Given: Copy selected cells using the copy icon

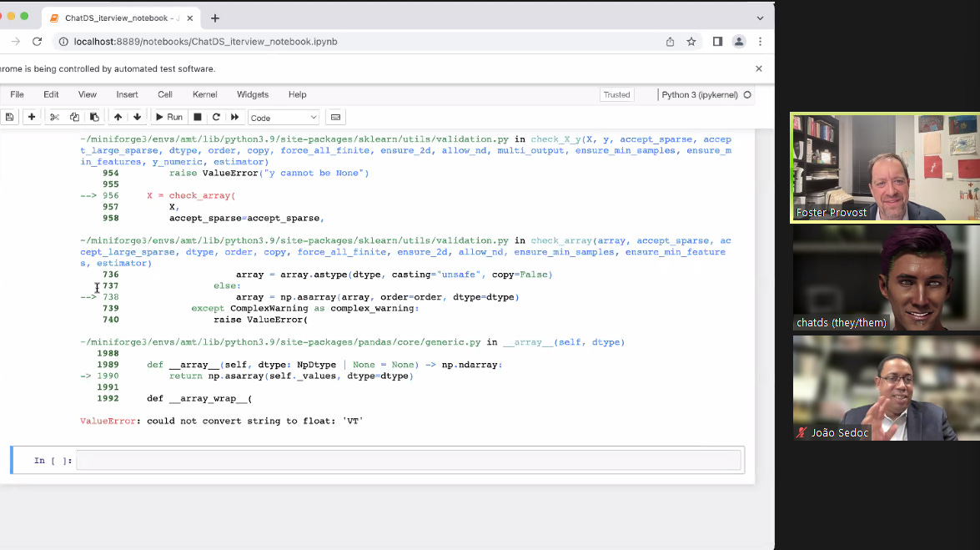Looking at the screenshot, I should (74, 118).
